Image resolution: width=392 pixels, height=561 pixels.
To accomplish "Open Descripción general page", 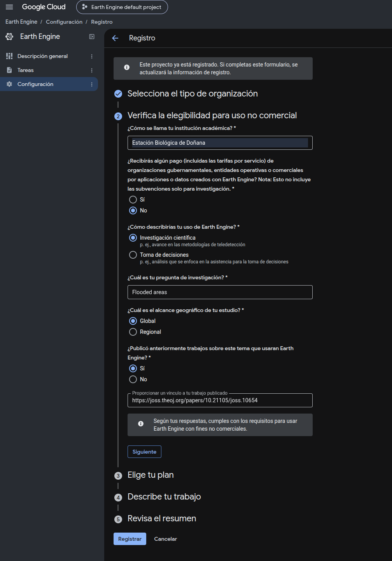I will coord(42,56).
